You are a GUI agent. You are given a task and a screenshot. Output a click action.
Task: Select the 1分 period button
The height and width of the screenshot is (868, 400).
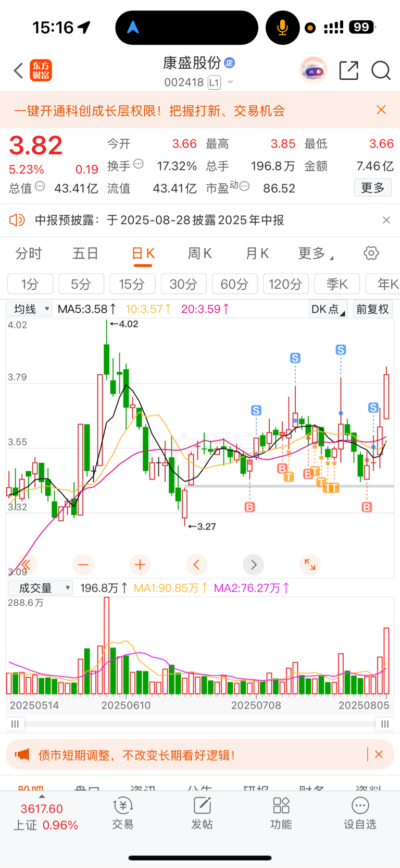click(30, 284)
